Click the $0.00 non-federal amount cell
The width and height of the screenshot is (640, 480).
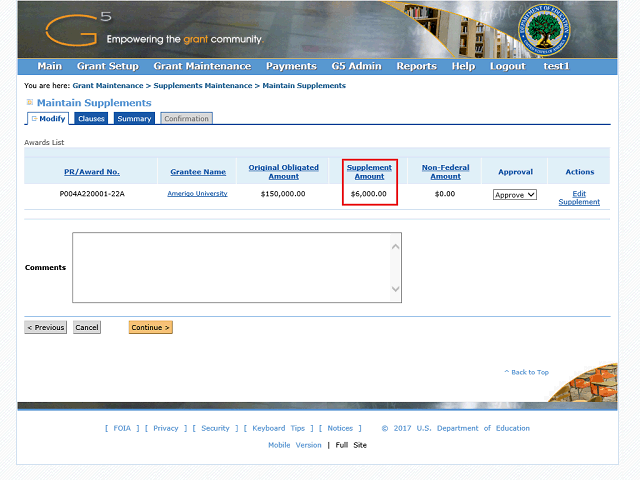point(445,194)
